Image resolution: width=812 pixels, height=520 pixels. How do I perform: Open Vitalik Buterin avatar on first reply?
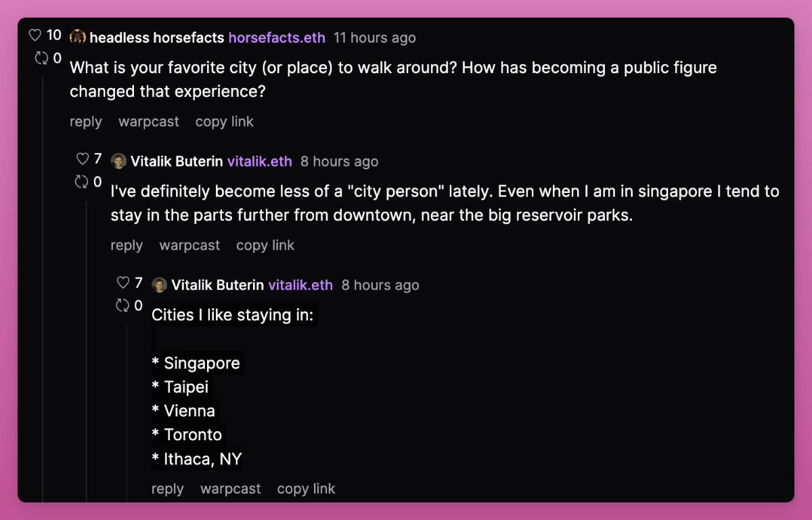118,161
